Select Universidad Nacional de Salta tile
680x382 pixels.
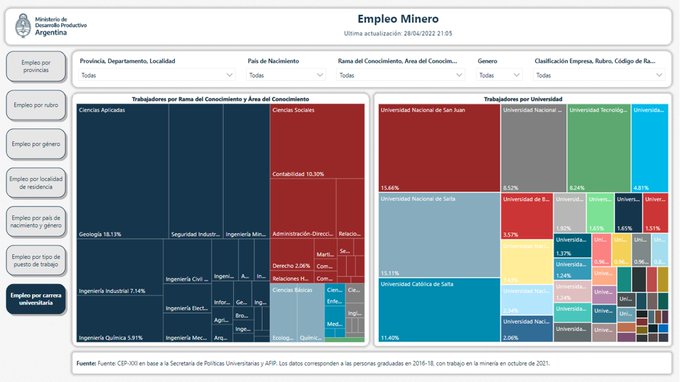(439, 235)
